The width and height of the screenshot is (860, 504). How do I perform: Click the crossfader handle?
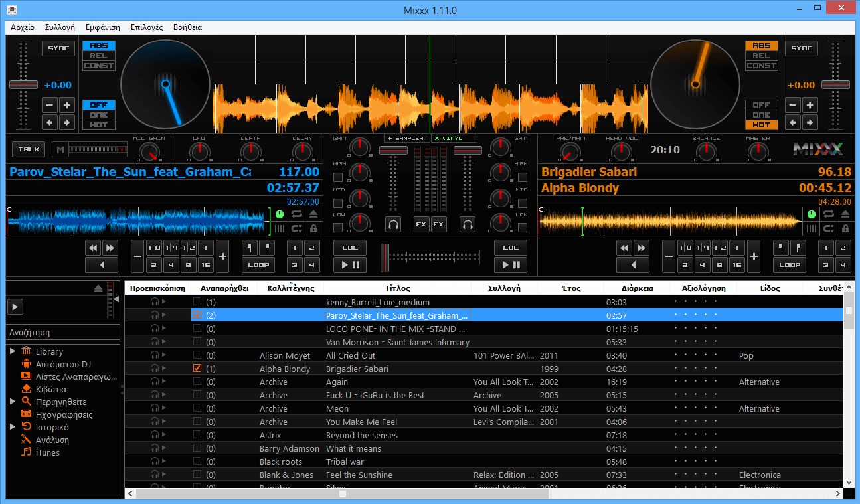pos(385,258)
